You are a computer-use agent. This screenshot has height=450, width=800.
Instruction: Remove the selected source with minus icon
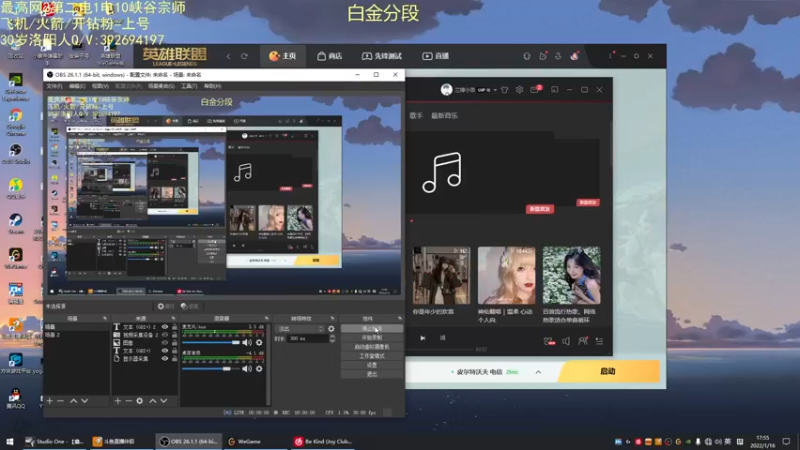(x=129, y=401)
